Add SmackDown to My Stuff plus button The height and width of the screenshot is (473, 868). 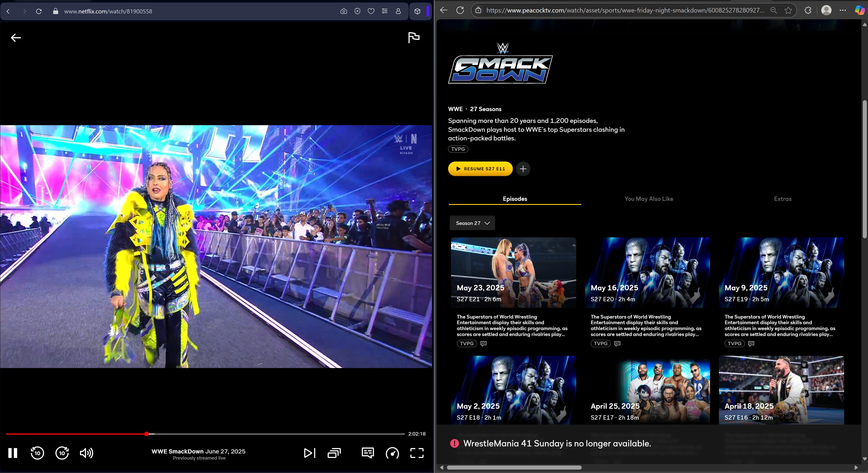click(x=523, y=169)
